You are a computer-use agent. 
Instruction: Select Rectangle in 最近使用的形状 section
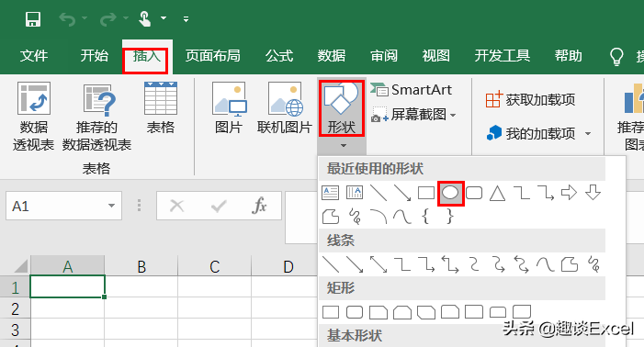pyautogui.click(x=426, y=193)
